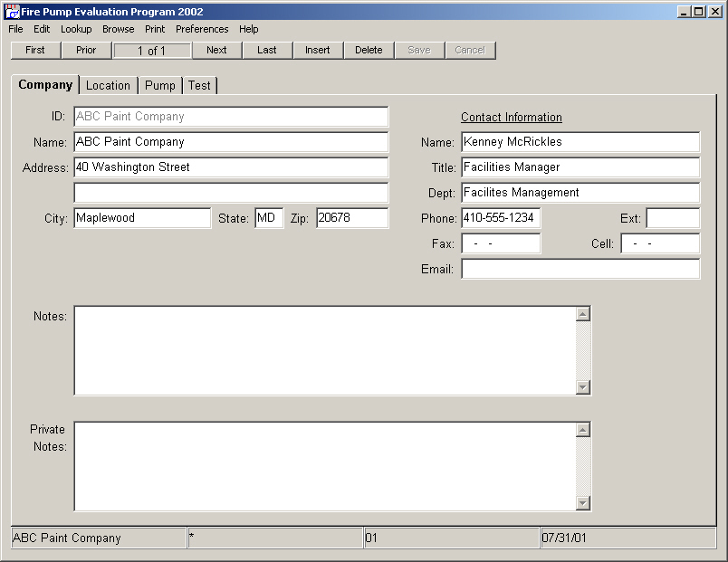Image resolution: width=728 pixels, height=562 pixels.
Task: Open the Browse menu
Action: click(119, 29)
